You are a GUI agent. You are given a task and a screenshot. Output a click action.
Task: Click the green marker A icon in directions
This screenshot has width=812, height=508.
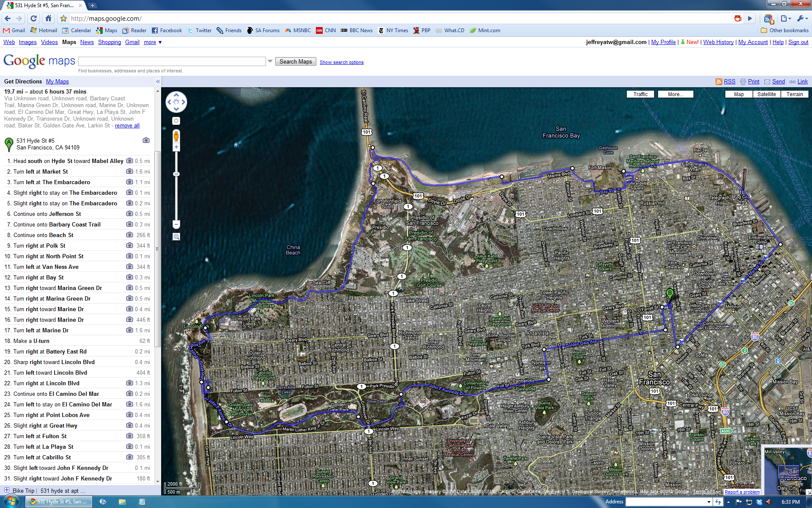(x=8, y=144)
